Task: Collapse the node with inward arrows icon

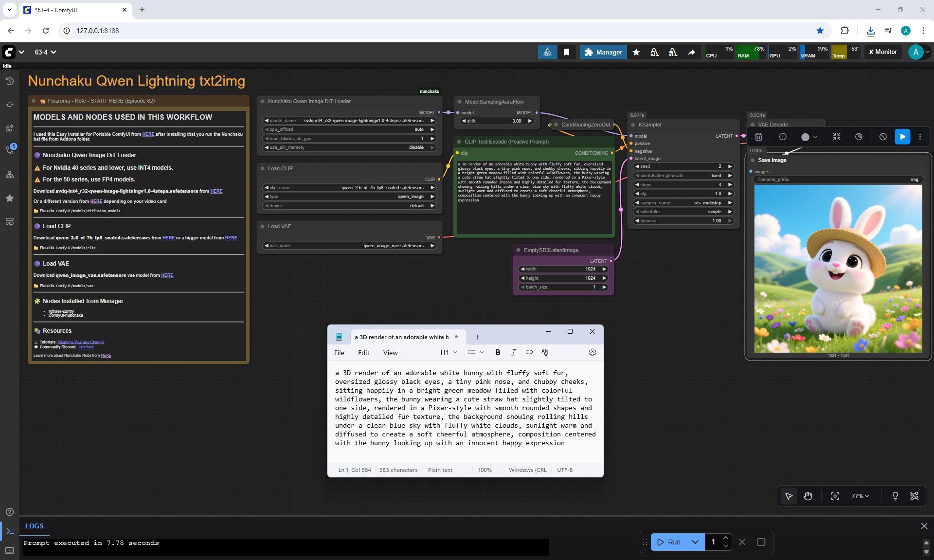Action: click(836, 137)
